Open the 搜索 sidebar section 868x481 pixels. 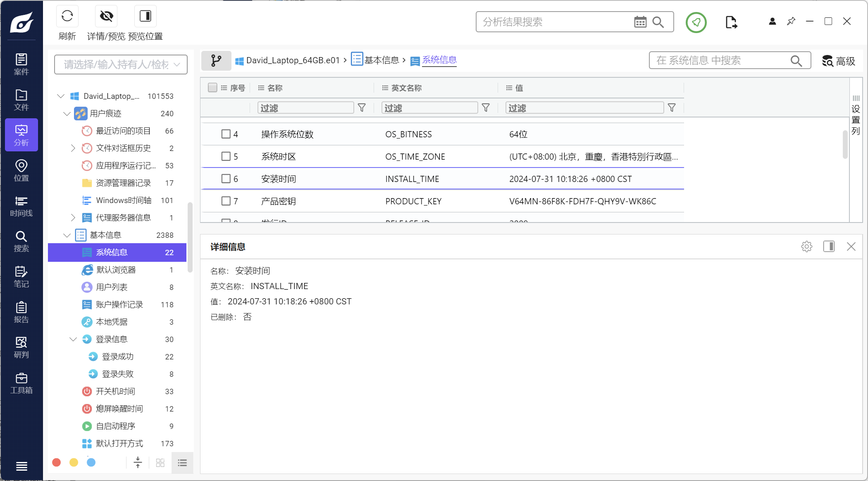(21, 241)
